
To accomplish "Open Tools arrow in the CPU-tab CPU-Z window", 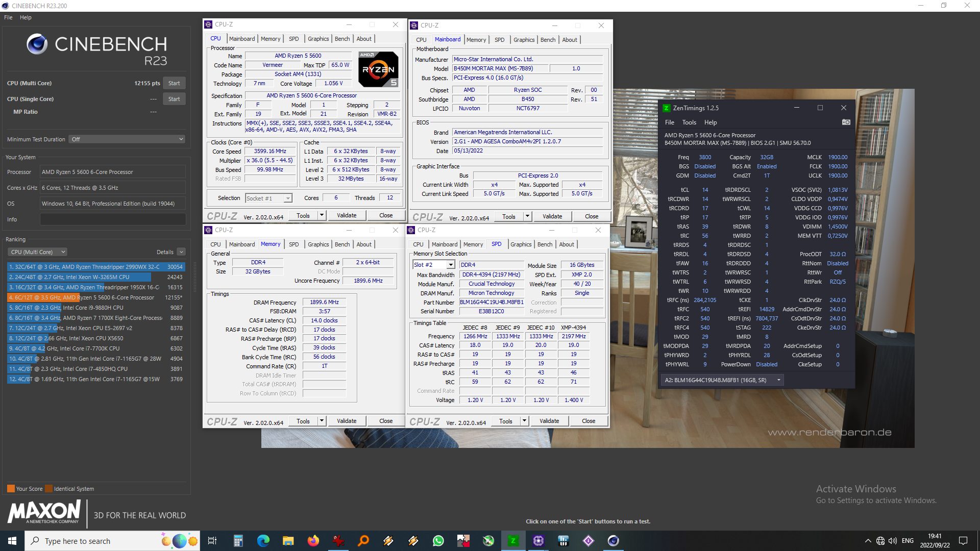I will 322,216.
